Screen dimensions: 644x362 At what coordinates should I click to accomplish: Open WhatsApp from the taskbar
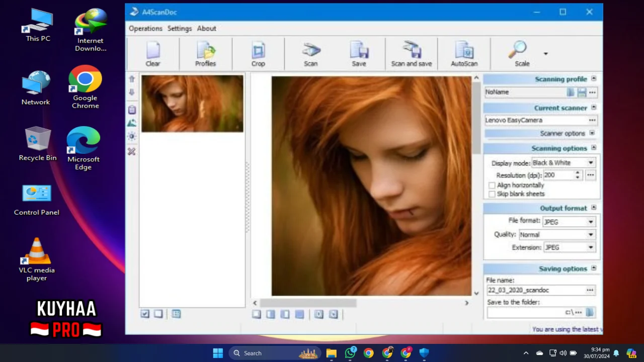point(350,353)
